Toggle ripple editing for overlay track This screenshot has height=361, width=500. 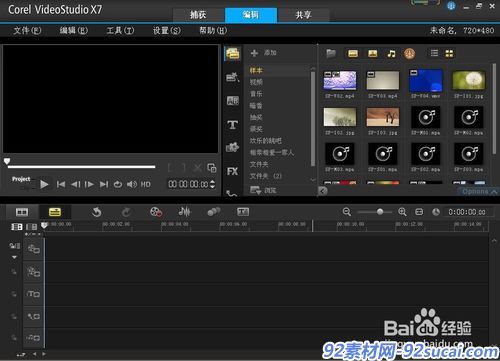click(x=14, y=272)
